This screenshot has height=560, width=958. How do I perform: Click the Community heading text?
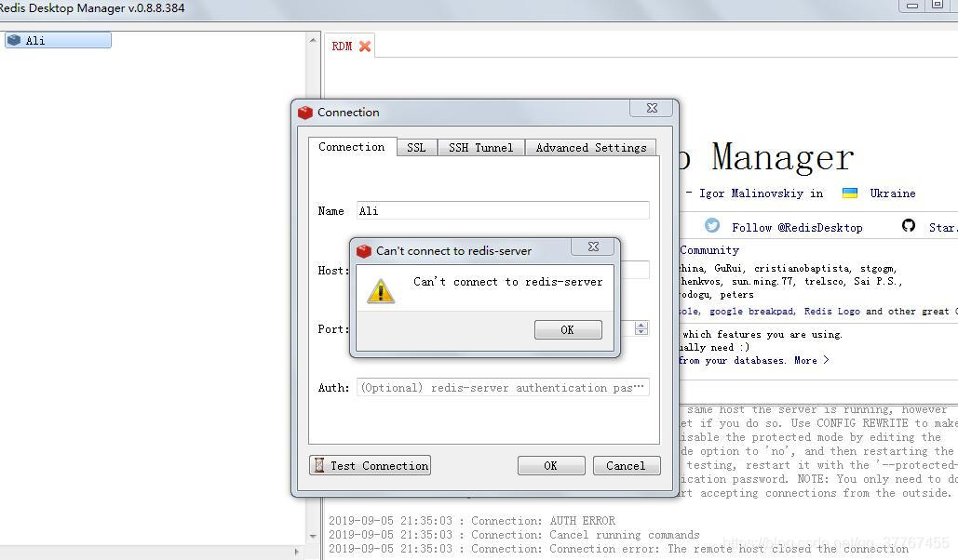[709, 250]
